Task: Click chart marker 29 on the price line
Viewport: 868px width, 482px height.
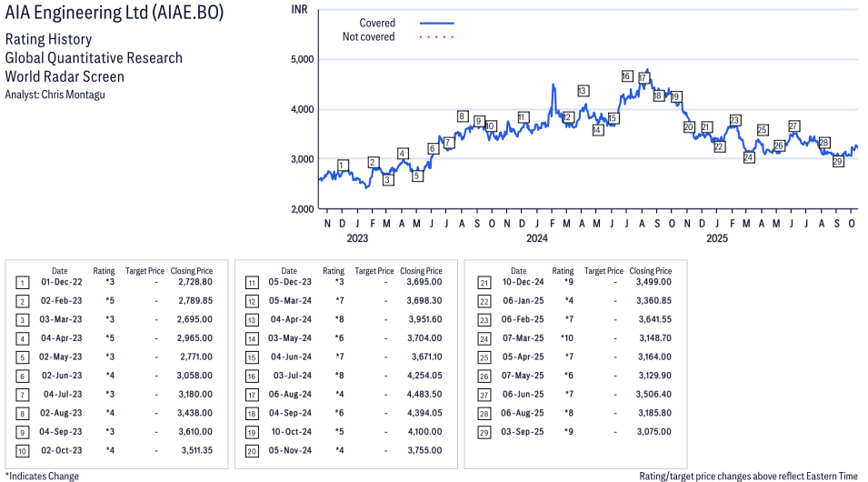Action: 838,161
